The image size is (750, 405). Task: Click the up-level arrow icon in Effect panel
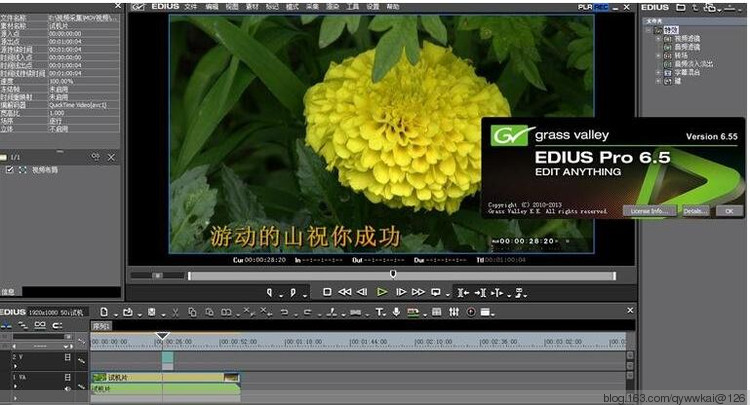point(695,7)
